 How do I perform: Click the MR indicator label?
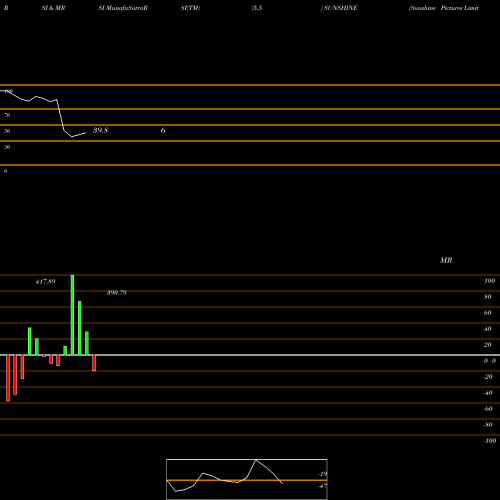(446, 260)
